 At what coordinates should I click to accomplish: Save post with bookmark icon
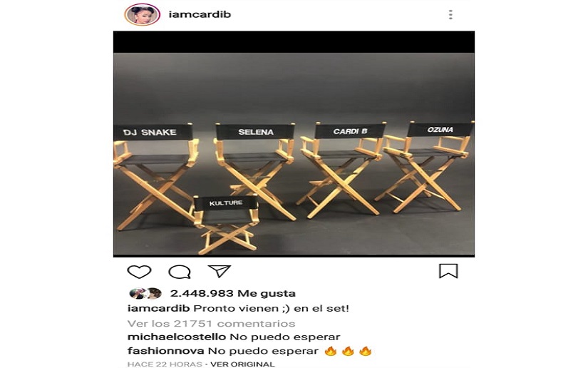coord(448,271)
